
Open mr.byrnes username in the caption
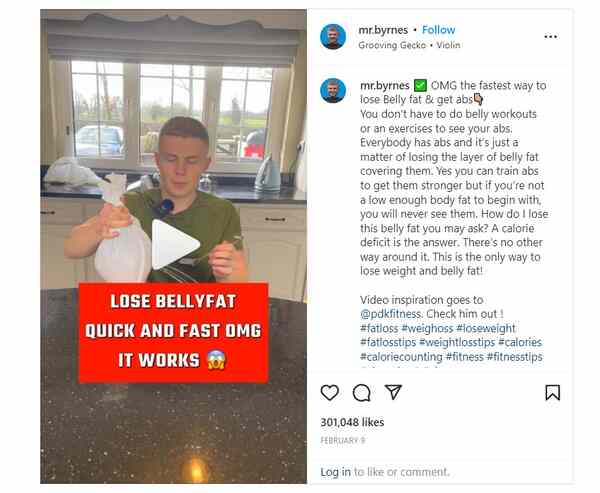(x=385, y=85)
